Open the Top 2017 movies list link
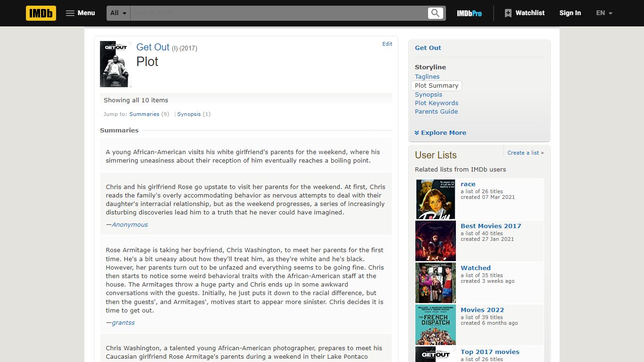644x362 pixels. [490, 352]
